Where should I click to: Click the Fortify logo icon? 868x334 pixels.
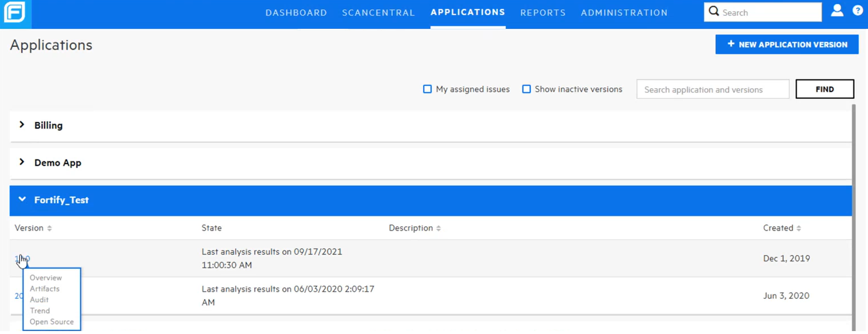tap(15, 13)
